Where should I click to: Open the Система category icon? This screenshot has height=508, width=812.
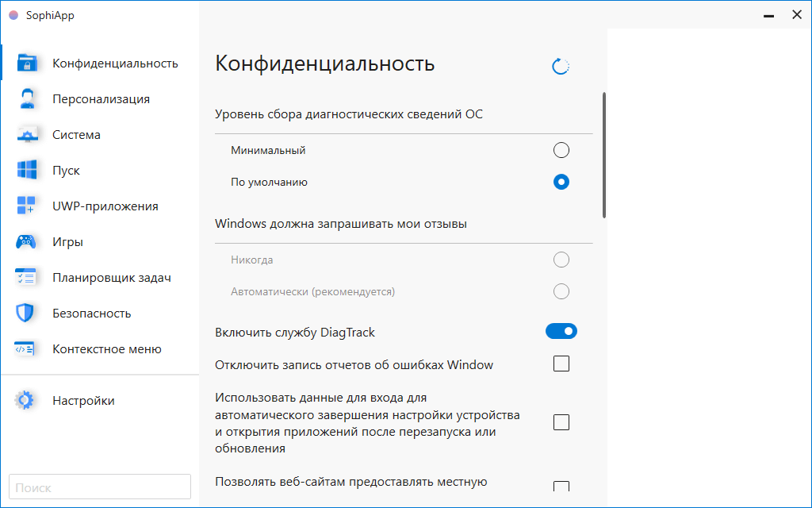point(26,134)
